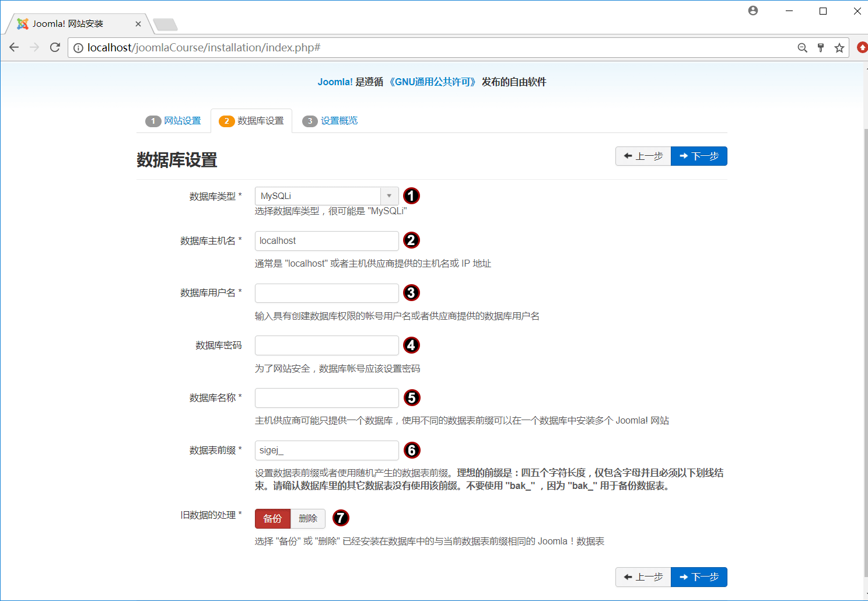Close the Joomla! 网站安装 tab
The height and width of the screenshot is (601, 868).
pyautogui.click(x=138, y=24)
